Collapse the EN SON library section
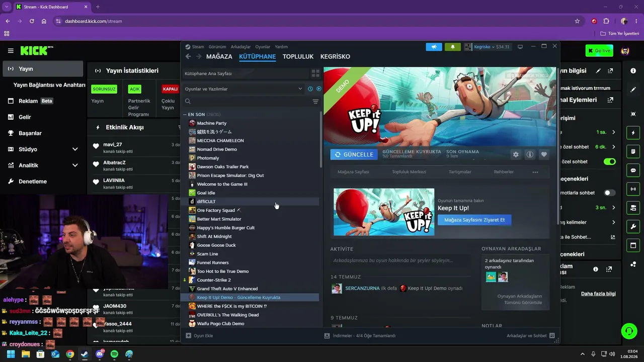 point(185,115)
